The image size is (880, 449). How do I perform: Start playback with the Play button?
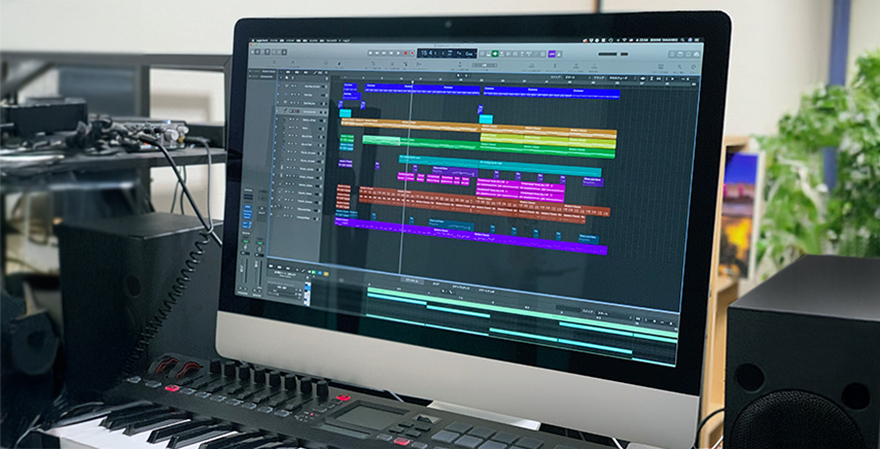pyautogui.click(x=398, y=53)
